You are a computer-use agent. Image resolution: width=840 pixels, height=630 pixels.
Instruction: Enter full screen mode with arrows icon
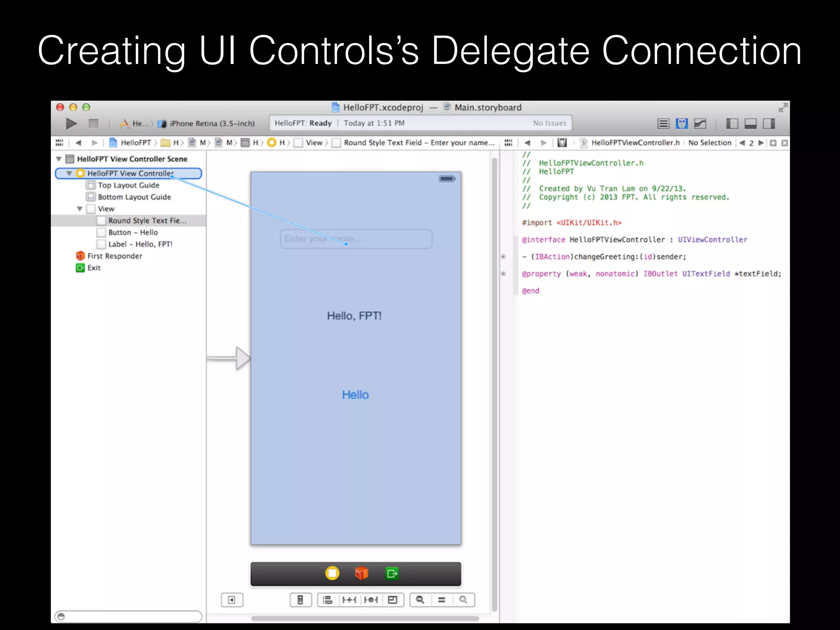tap(783, 107)
